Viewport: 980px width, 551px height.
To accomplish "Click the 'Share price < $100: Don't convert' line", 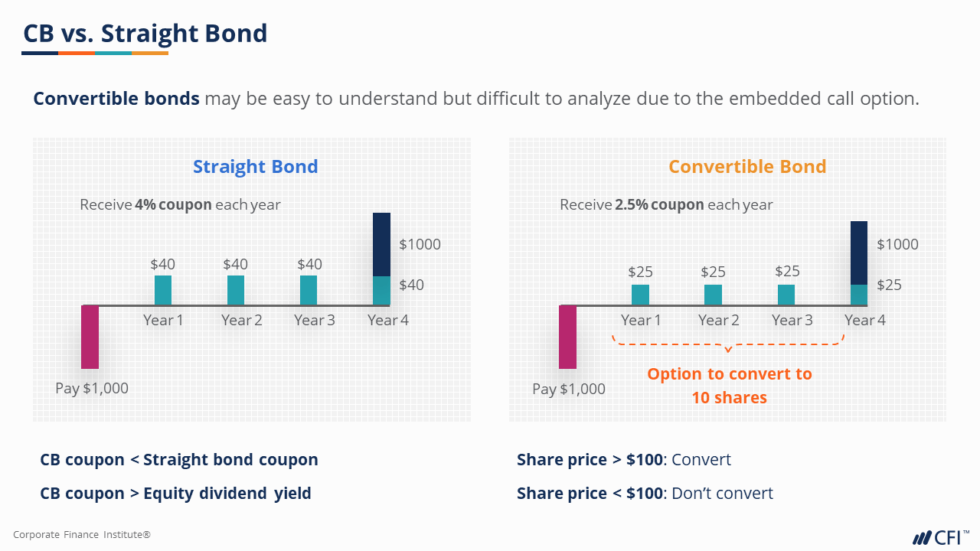I will (x=645, y=494).
